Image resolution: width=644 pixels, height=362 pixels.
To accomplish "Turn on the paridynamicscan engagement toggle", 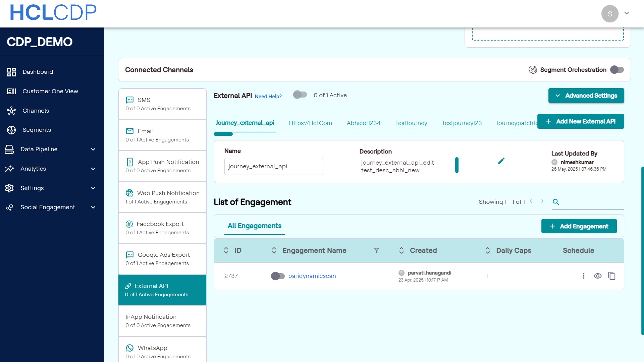I will click(278, 276).
